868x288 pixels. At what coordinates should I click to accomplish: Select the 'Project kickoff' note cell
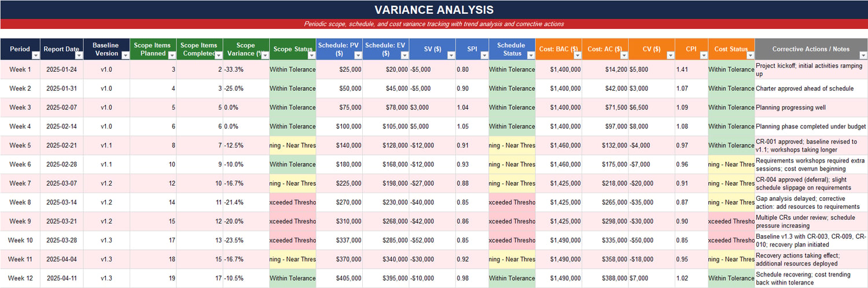811,69
